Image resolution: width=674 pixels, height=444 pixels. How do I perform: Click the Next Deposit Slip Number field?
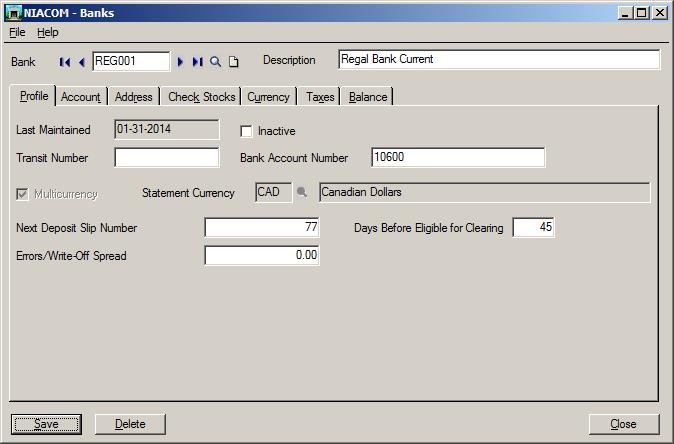pos(262,227)
